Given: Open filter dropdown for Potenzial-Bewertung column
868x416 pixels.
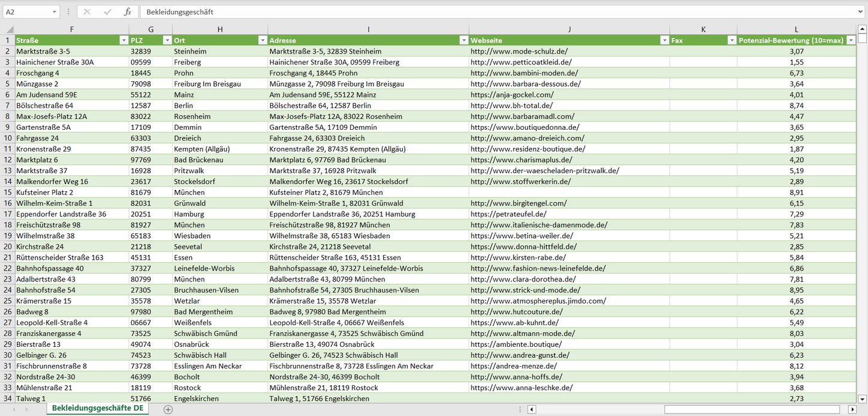Looking at the screenshot, I should click(851, 40).
